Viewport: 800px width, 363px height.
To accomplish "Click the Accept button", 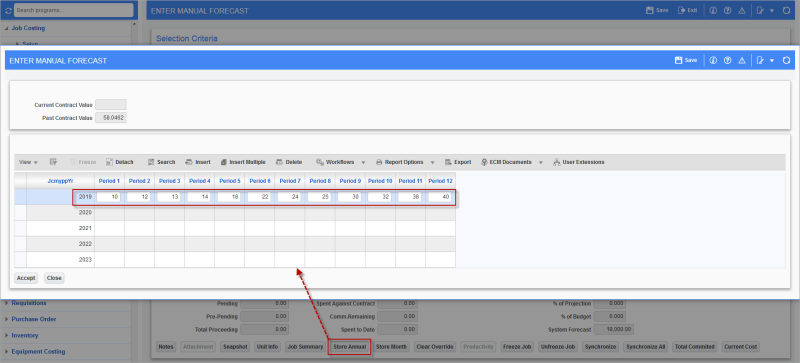I will (26, 278).
